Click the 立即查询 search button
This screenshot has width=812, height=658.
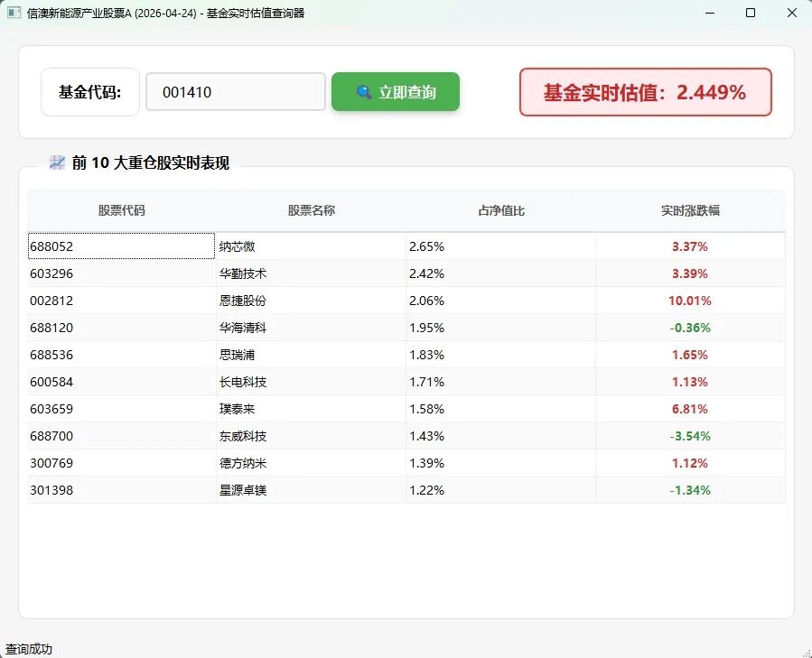coord(396,92)
